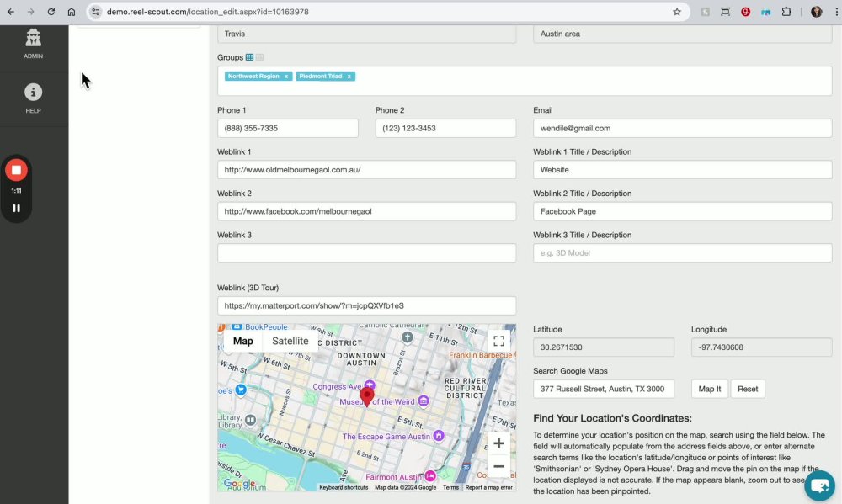Screen dimensions: 842x504
Task: Click the red location pin on map
Action: 366,395
